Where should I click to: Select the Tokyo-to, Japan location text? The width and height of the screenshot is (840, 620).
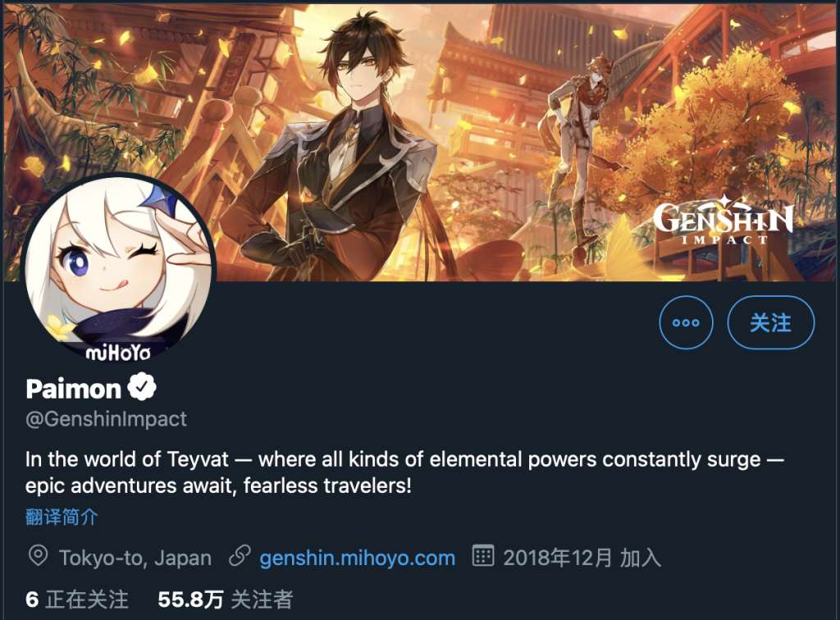pyautogui.click(x=135, y=558)
